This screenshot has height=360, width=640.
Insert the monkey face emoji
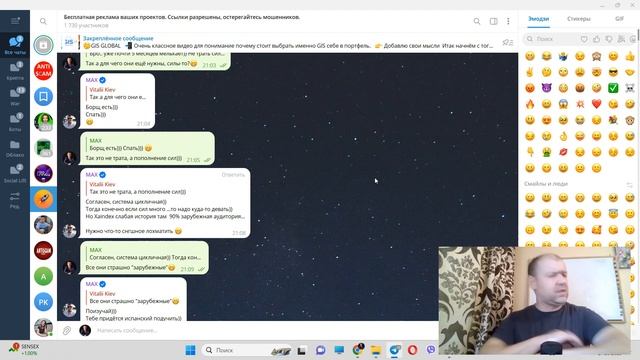click(x=630, y=120)
